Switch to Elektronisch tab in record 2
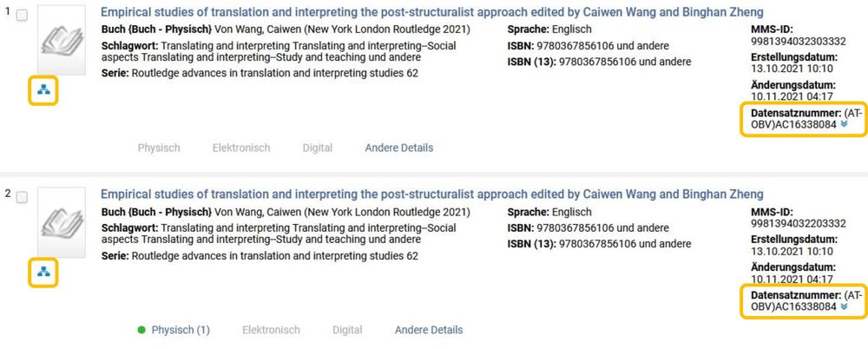The image size is (868, 349). click(x=271, y=330)
